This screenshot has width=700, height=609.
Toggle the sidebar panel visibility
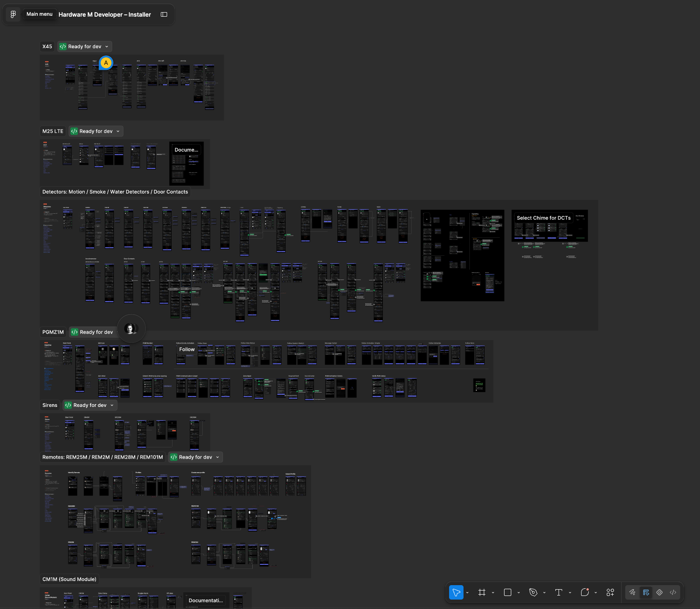point(164,14)
